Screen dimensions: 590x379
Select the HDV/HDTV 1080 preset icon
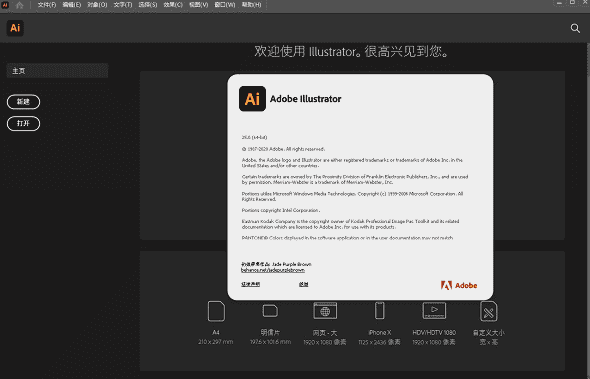click(434, 311)
